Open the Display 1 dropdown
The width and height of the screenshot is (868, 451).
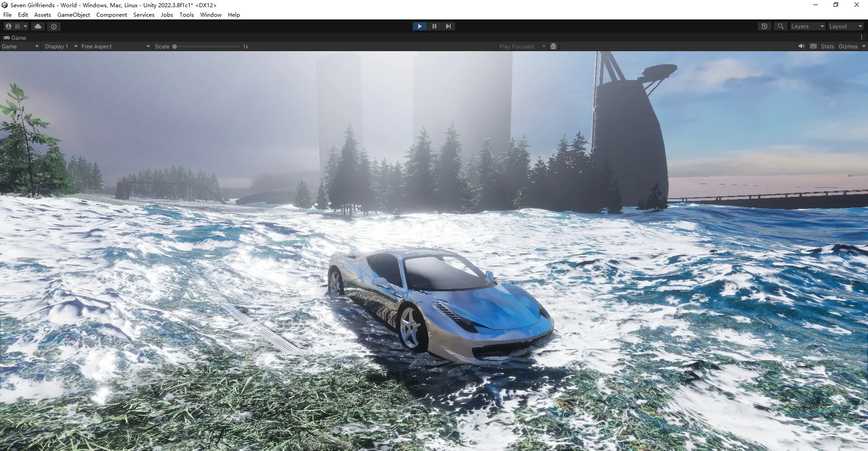click(60, 46)
